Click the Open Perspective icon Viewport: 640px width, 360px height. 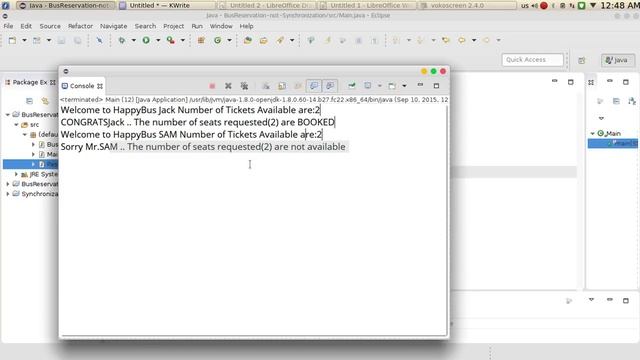(x=582, y=60)
